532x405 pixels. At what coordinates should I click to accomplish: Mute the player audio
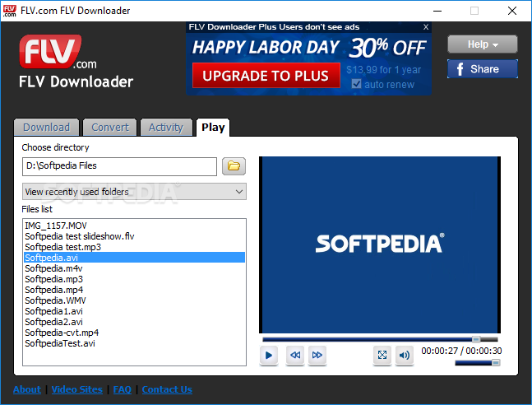(404, 355)
